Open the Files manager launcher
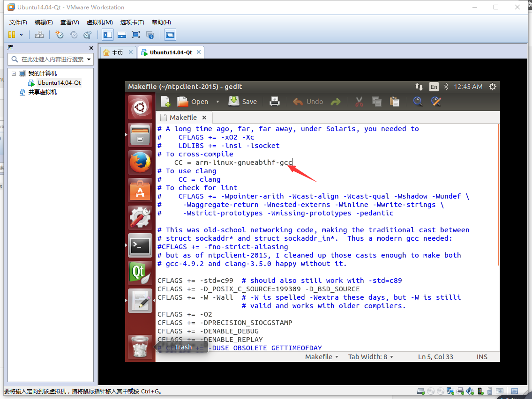This screenshot has width=532, height=399. pos(140,135)
